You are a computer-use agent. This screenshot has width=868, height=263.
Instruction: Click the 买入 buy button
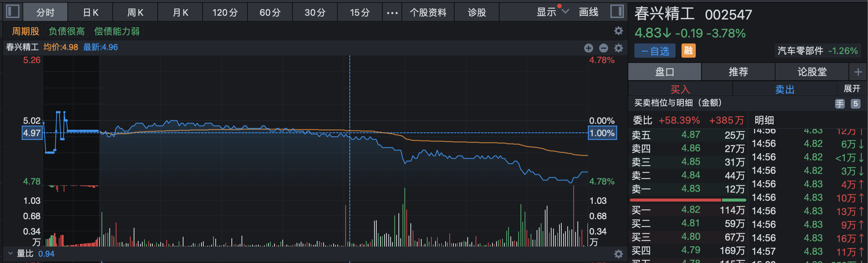tap(680, 89)
